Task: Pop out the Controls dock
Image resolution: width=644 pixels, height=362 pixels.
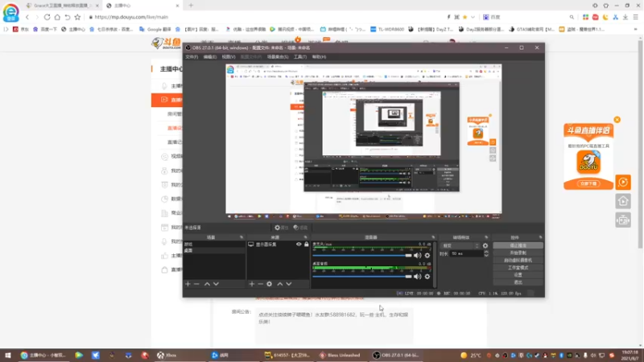Action: [x=540, y=237]
